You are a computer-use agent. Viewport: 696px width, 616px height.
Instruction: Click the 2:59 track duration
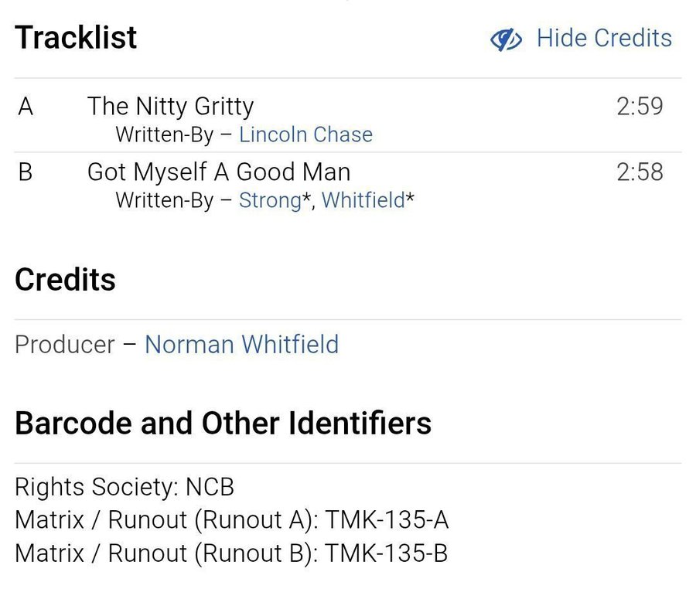(640, 106)
